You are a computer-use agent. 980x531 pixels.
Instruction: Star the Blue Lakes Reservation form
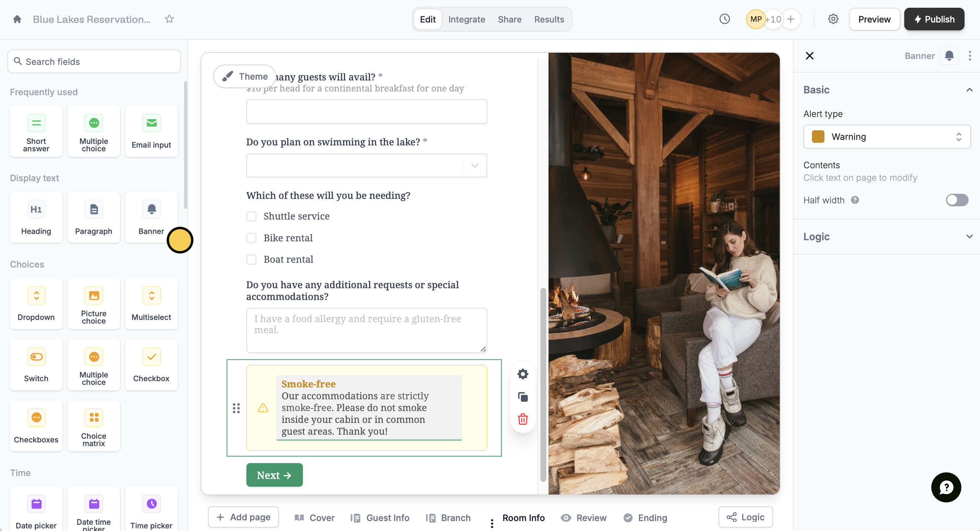point(169,19)
